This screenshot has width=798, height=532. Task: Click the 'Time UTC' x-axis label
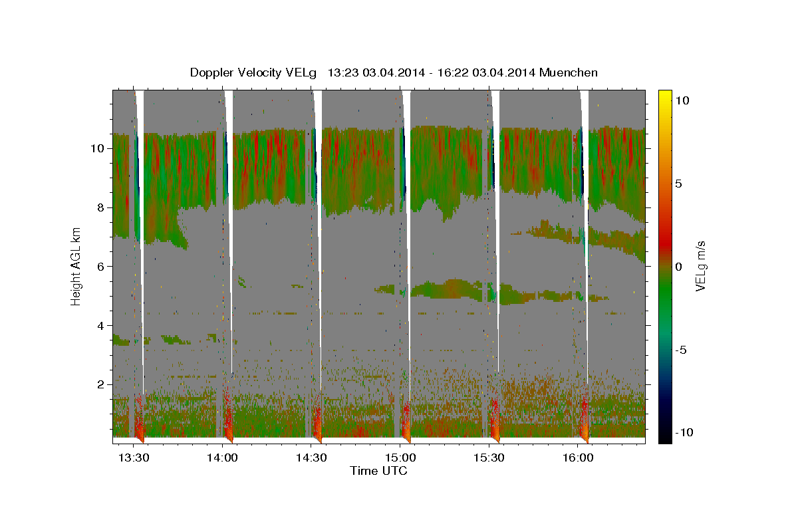(378, 471)
